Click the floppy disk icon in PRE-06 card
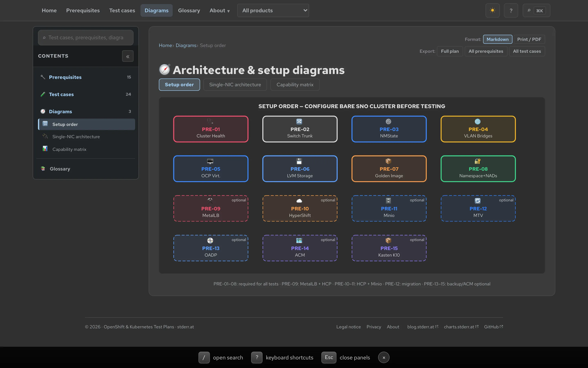 click(x=299, y=161)
